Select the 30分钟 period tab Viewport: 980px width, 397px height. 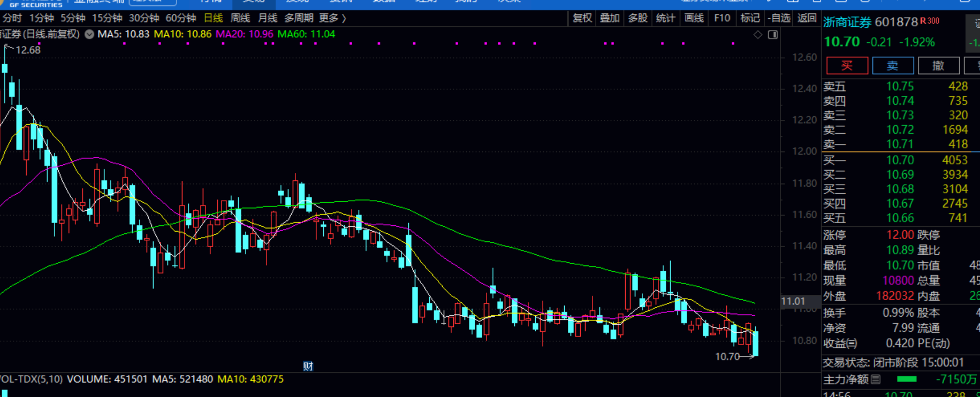coord(144,18)
